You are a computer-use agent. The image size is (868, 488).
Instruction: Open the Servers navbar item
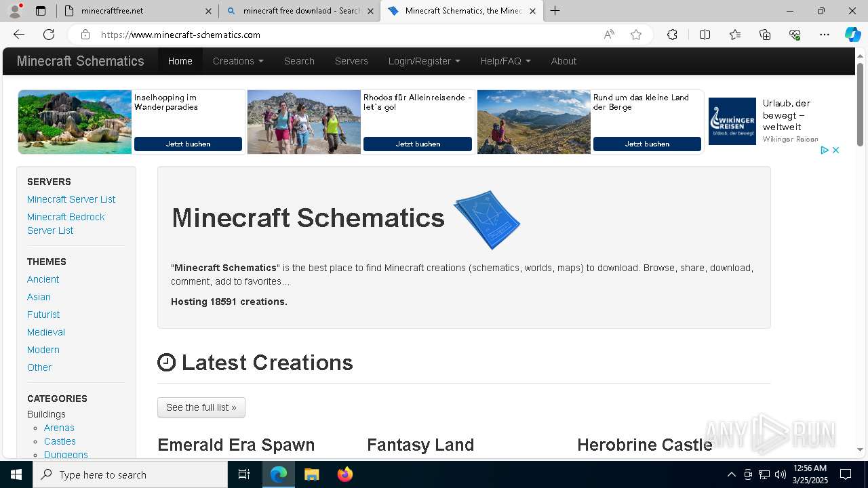tap(351, 61)
